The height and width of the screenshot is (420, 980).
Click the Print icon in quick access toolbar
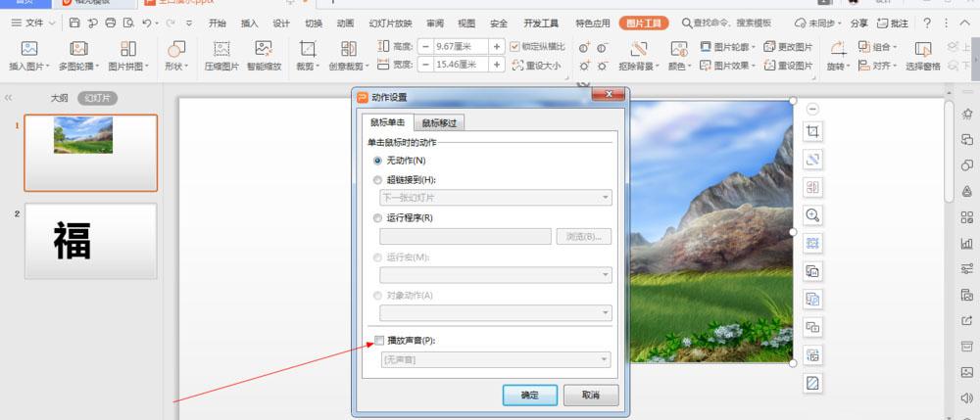coord(111,23)
